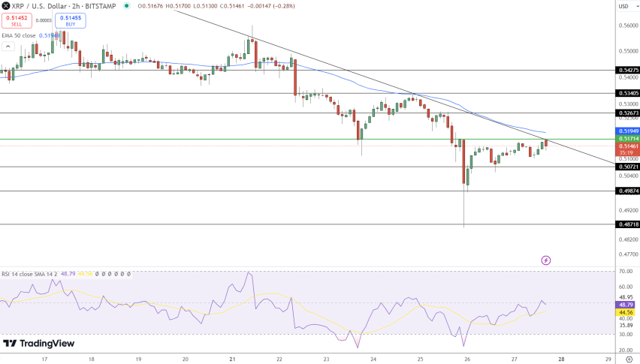Open chart settings via the gear icon
Image resolution: width=640 pixels, height=364 pixels.
tap(628, 359)
